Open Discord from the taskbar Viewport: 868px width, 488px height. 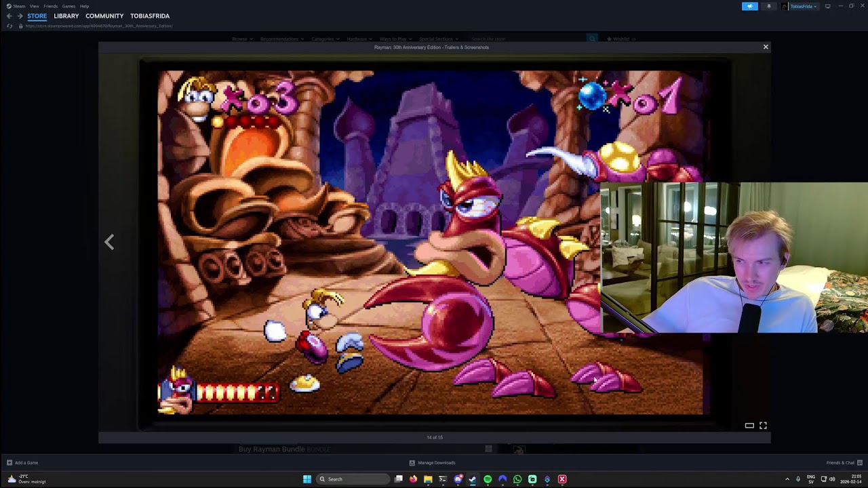pos(458,479)
